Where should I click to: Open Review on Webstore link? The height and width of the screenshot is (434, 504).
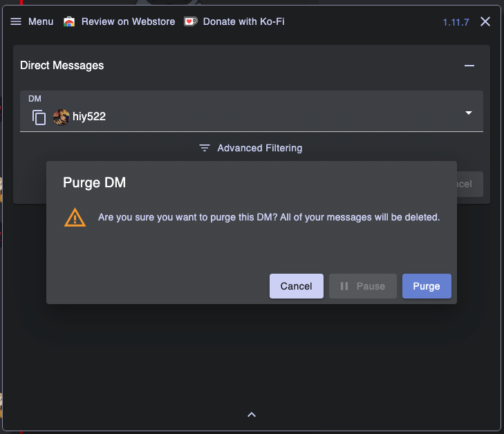pos(129,21)
